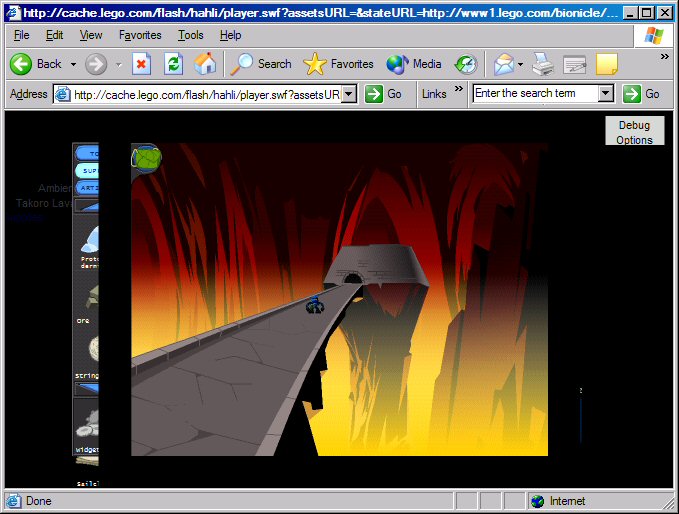The height and width of the screenshot is (514, 679).
Task: Open the Favorites menu
Action: (x=140, y=35)
